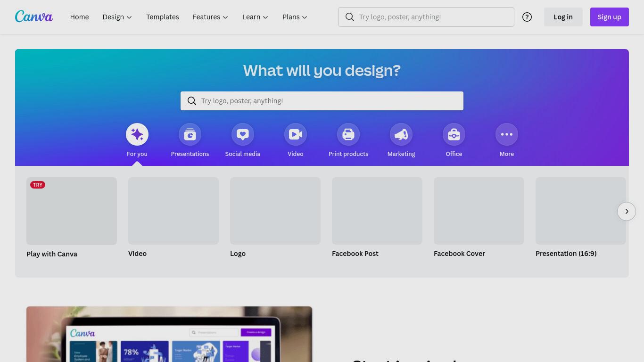644x362 pixels.
Task: Open Templates in navigation bar
Action: (162, 17)
